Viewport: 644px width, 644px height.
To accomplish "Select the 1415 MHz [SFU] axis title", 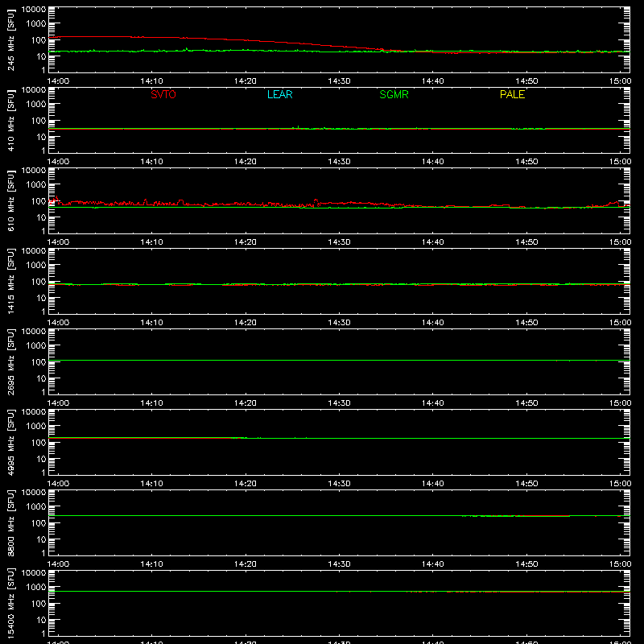I will (11, 281).
